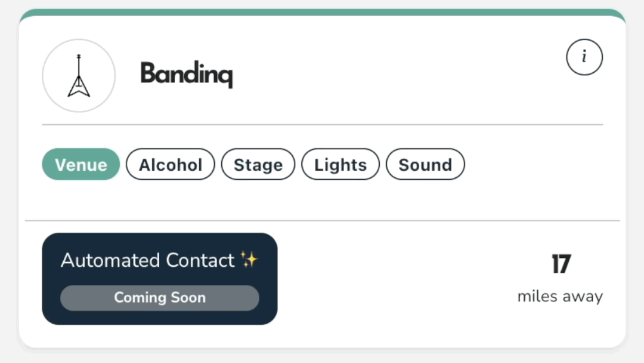This screenshot has height=363, width=644.
Task: Toggle the Venue filter chip
Action: 80,164
